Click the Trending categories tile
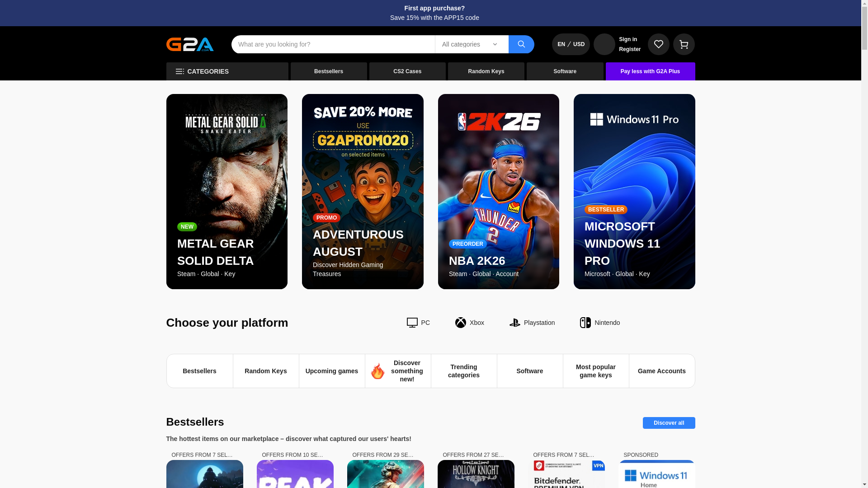This screenshot has height=488, width=868. 464,371
